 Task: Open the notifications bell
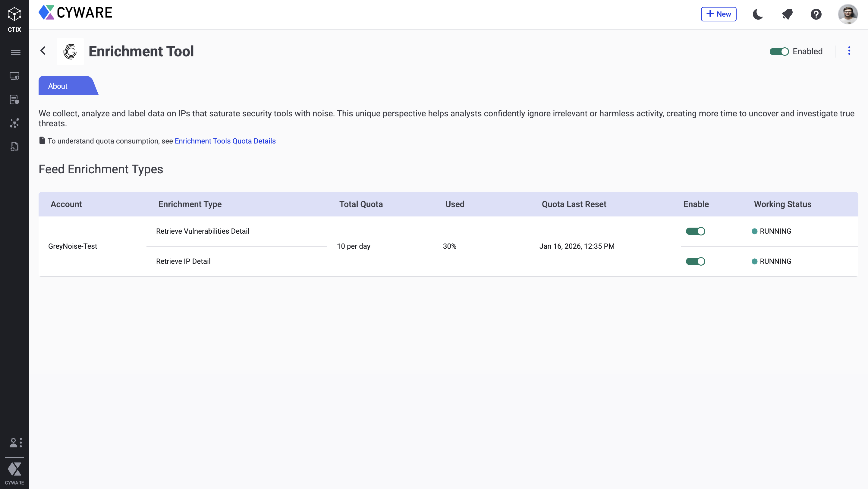(x=787, y=14)
